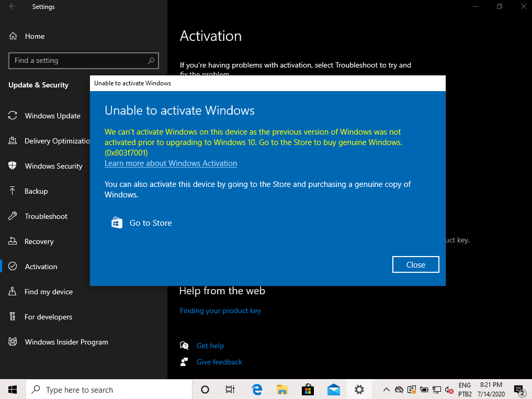
Task: Close the Unable to activate Windows dialog
Action: tap(416, 264)
